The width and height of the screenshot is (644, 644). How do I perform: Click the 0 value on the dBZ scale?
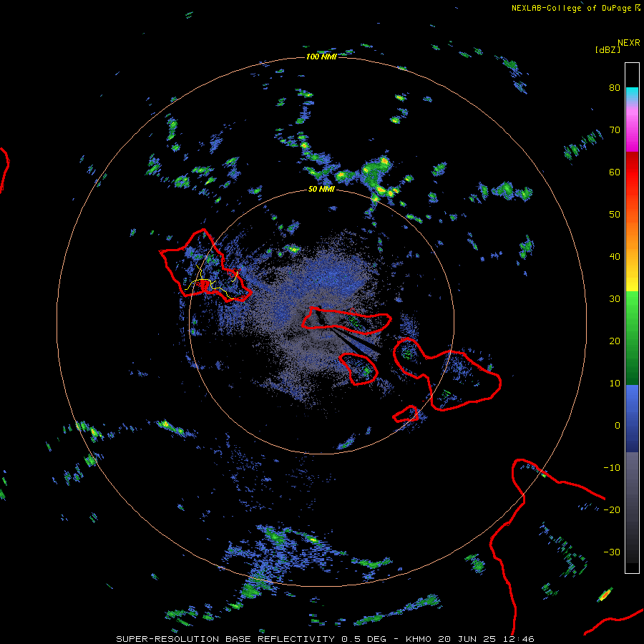618,426
